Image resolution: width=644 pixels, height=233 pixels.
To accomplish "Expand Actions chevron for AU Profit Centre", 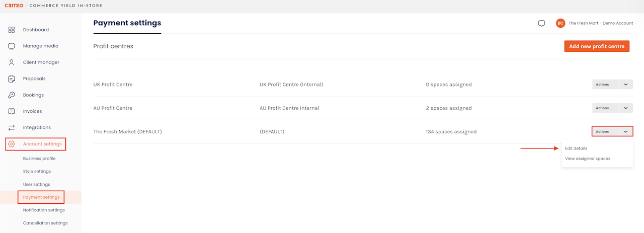I will (625, 108).
